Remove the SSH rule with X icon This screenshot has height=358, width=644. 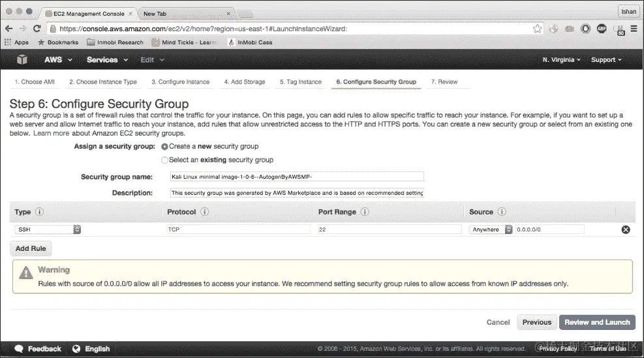(x=626, y=230)
